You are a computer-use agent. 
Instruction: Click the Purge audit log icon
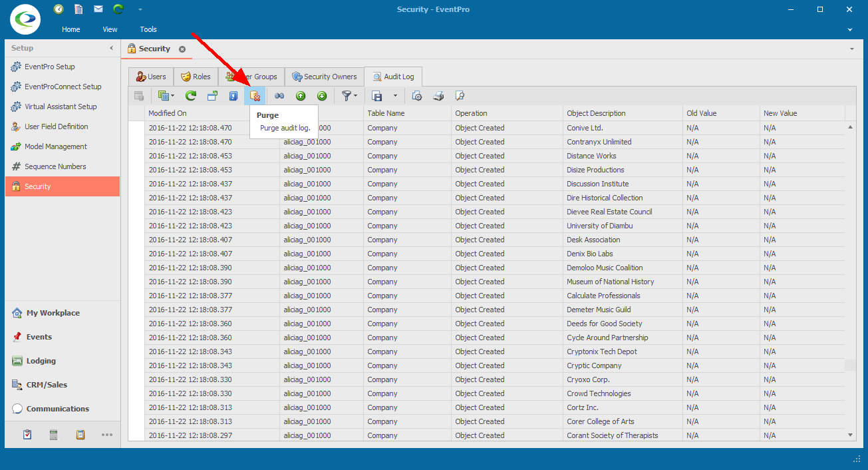255,96
